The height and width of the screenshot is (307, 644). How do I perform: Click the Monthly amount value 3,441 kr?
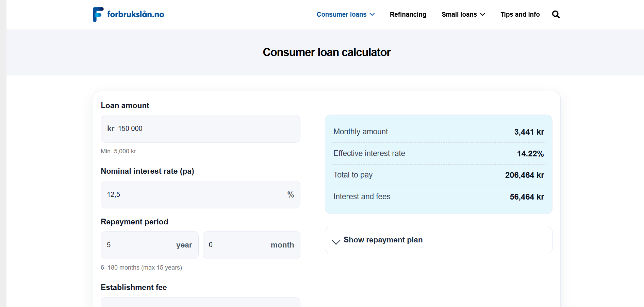[x=529, y=132]
